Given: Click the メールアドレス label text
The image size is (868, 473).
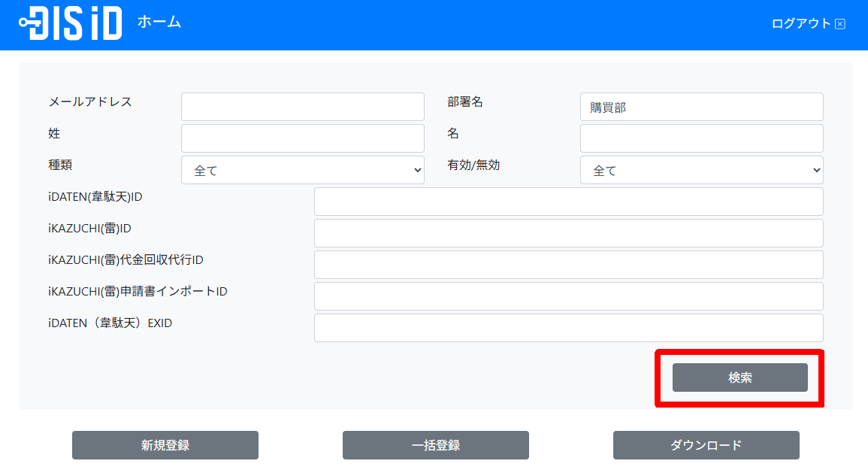Looking at the screenshot, I should 90,102.
